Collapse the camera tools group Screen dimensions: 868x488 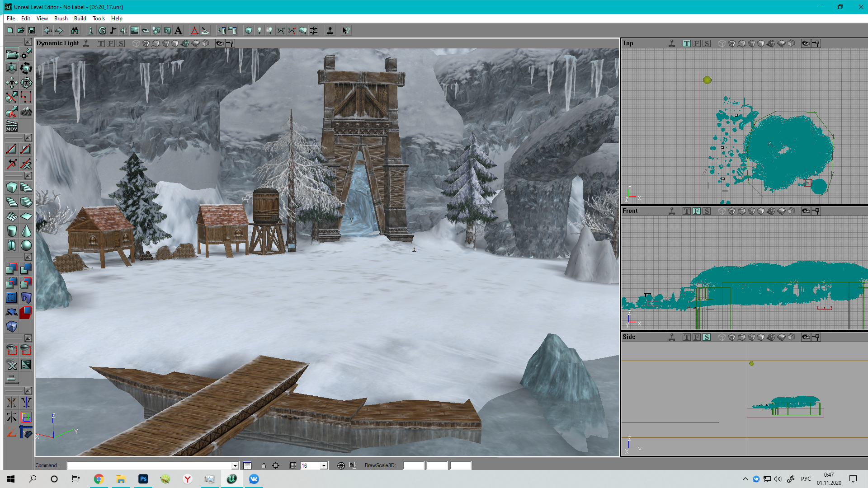28,42
